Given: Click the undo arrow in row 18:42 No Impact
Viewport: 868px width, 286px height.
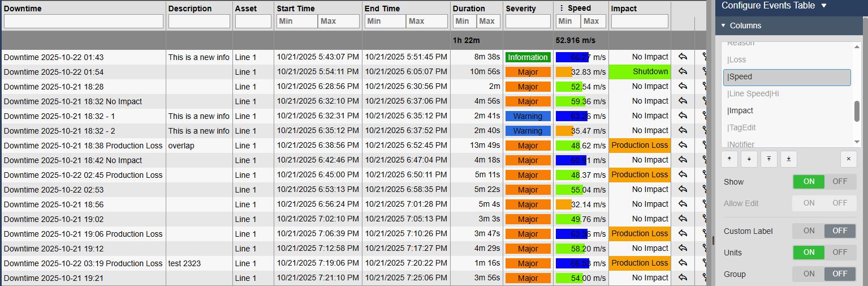Looking at the screenshot, I should (683, 160).
